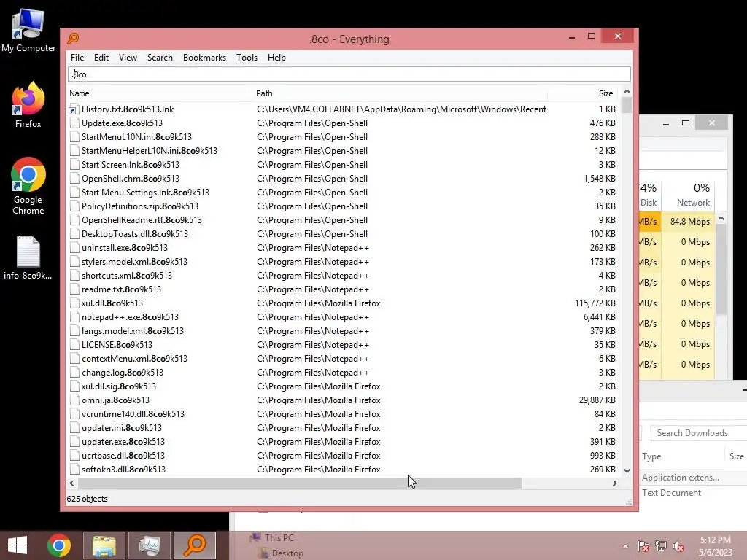This screenshot has height=560, width=747.
Task: Click file icon of readme.txt.8co9k513
Action: pos(74,289)
